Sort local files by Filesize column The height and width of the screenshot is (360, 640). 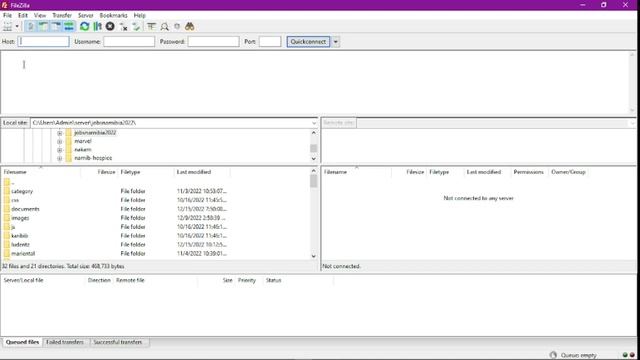click(99, 172)
